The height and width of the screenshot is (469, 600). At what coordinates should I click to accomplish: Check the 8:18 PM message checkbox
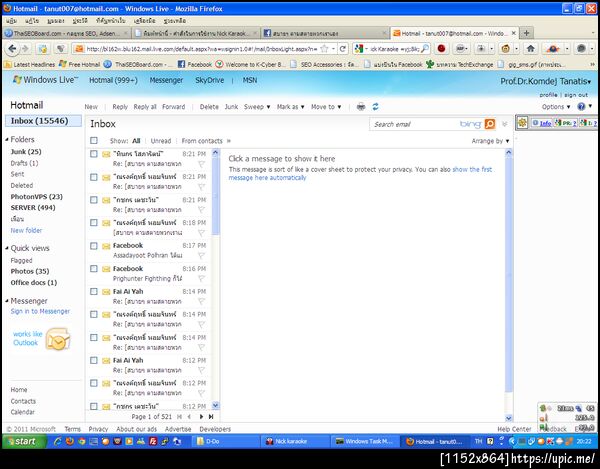pos(94,223)
